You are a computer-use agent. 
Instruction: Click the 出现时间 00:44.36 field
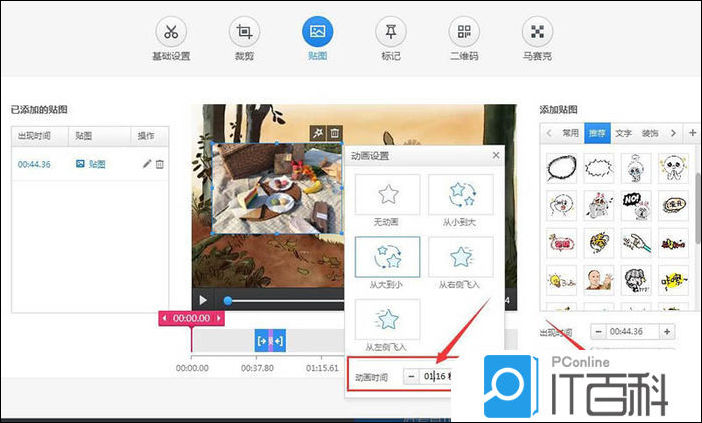(x=633, y=332)
